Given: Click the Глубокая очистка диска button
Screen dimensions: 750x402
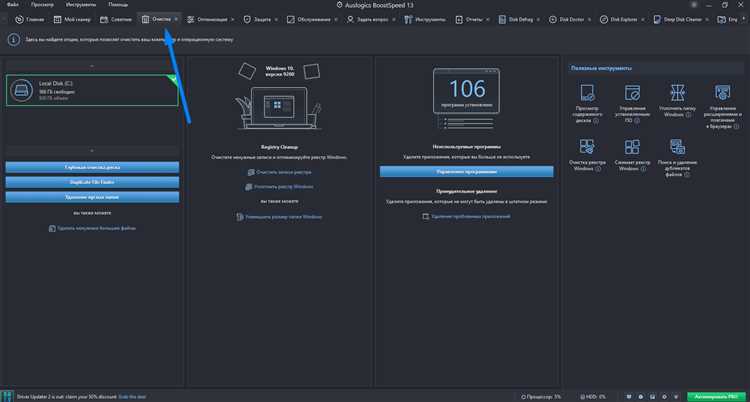Looking at the screenshot, I should point(92,168).
